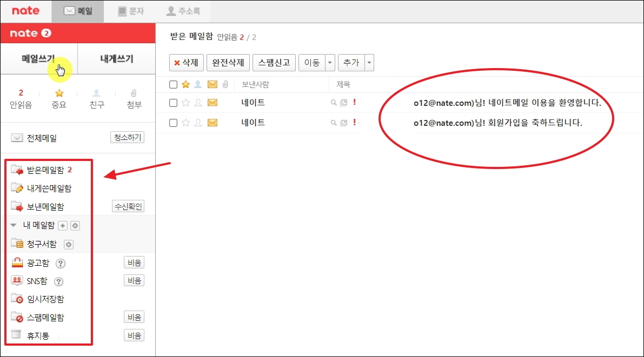The width and height of the screenshot is (644, 357).
Task: Check the 회원가입 mail checkbox
Action: pyautogui.click(x=174, y=123)
